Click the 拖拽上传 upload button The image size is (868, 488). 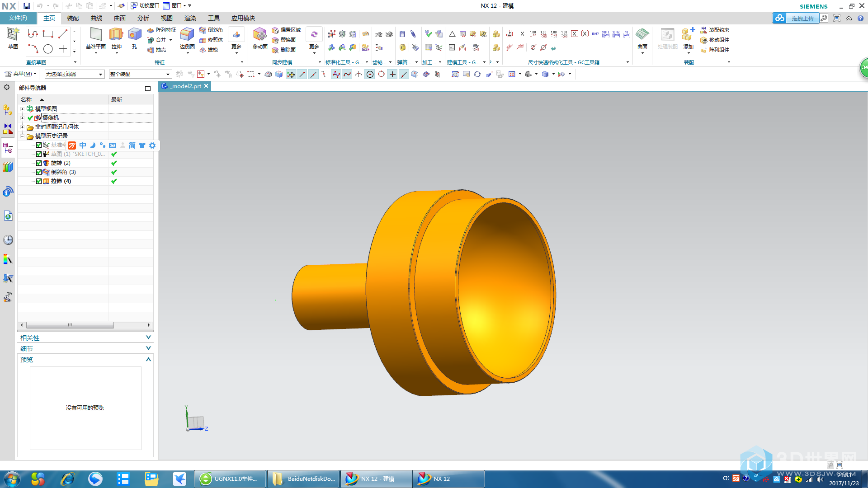pyautogui.click(x=796, y=18)
